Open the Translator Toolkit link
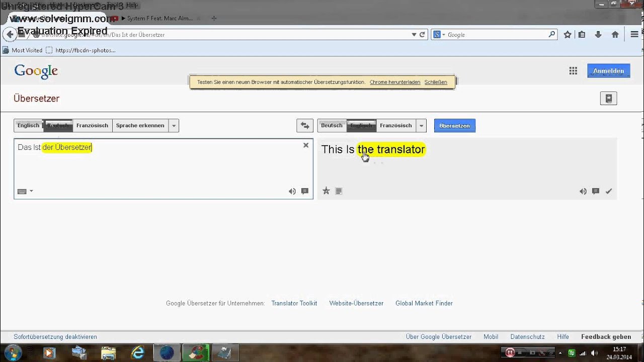644x362 pixels. click(x=294, y=303)
